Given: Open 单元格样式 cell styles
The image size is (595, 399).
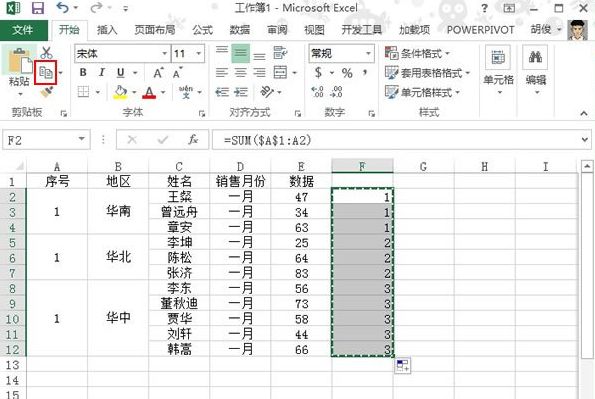Looking at the screenshot, I should click(x=422, y=92).
